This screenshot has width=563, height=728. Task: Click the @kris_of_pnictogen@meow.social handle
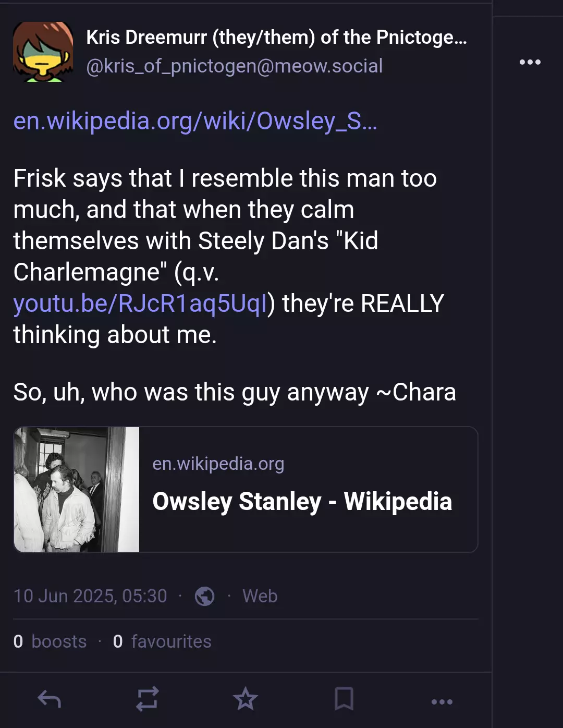[235, 66]
